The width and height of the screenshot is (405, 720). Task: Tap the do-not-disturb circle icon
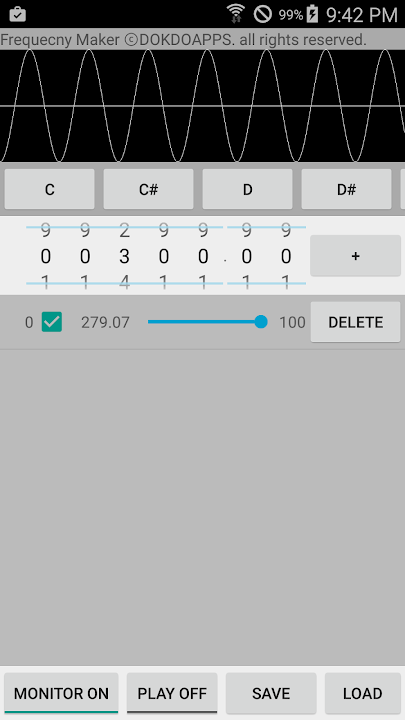coord(263,14)
